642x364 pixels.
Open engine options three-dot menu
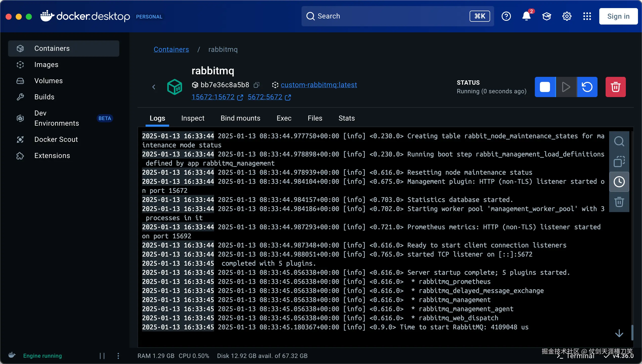click(x=118, y=356)
